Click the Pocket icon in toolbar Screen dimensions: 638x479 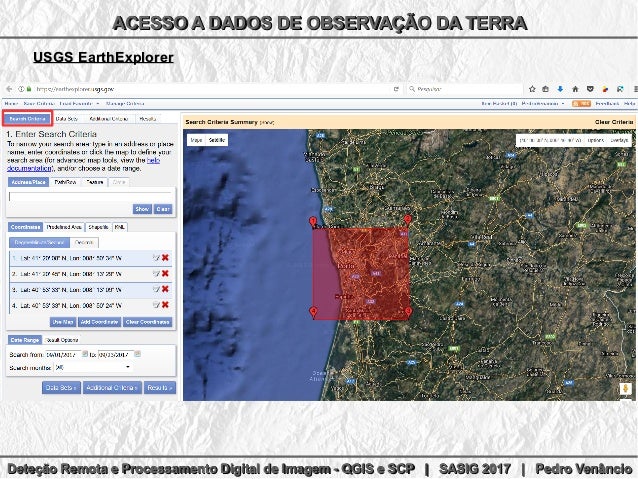tap(590, 89)
